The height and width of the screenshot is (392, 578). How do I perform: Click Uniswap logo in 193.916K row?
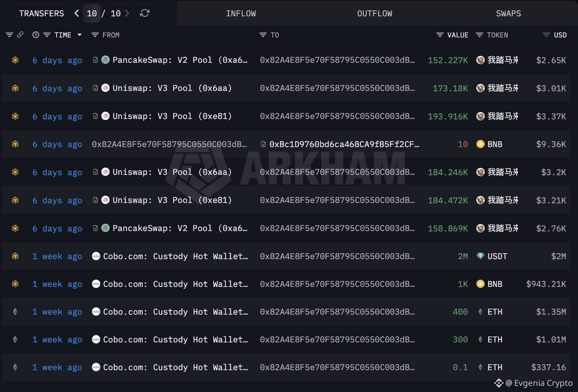tap(105, 116)
